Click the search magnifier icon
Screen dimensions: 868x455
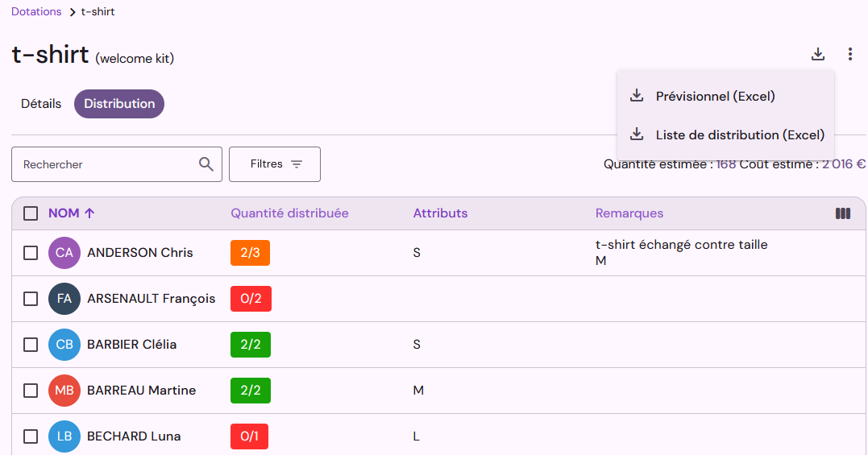[206, 164]
